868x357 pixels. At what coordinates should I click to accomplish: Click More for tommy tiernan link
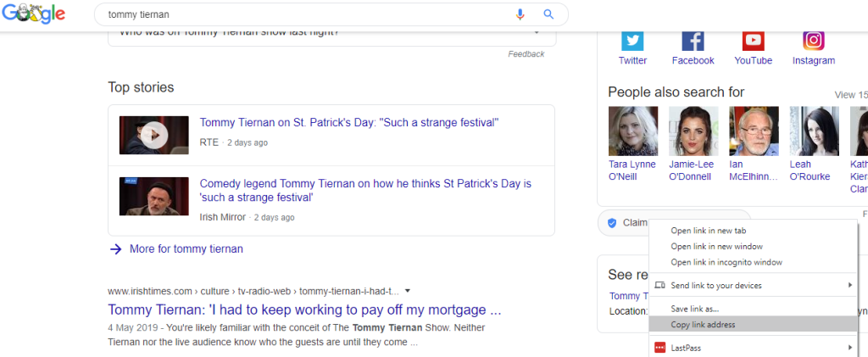pos(186,249)
